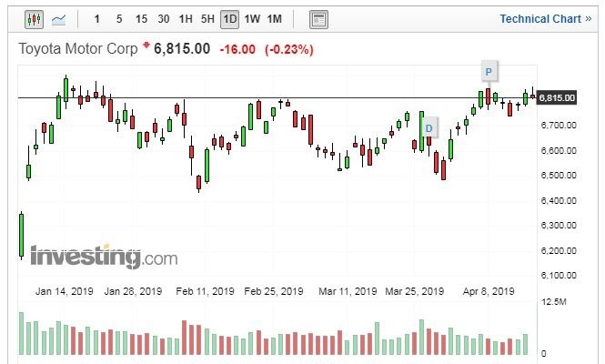Screen dimensions: 605x364
Task: Select the 1 minute interval
Action: click(x=96, y=19)
